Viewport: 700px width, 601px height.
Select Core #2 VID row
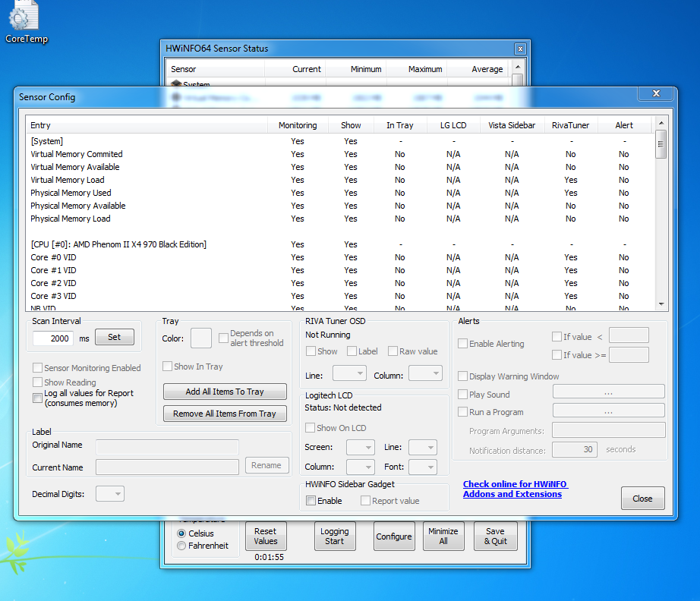340,283
